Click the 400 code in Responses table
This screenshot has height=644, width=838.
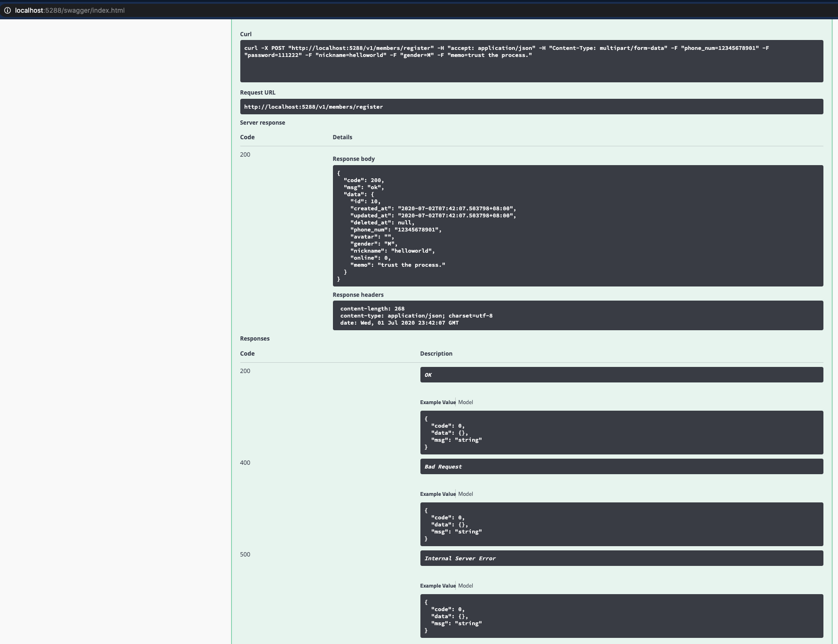click(x=245, y=463)
